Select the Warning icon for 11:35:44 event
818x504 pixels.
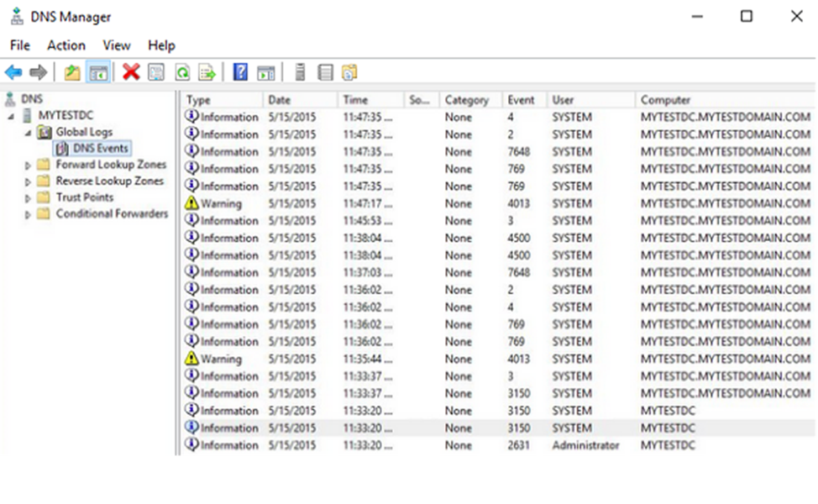tap(192, 359)
